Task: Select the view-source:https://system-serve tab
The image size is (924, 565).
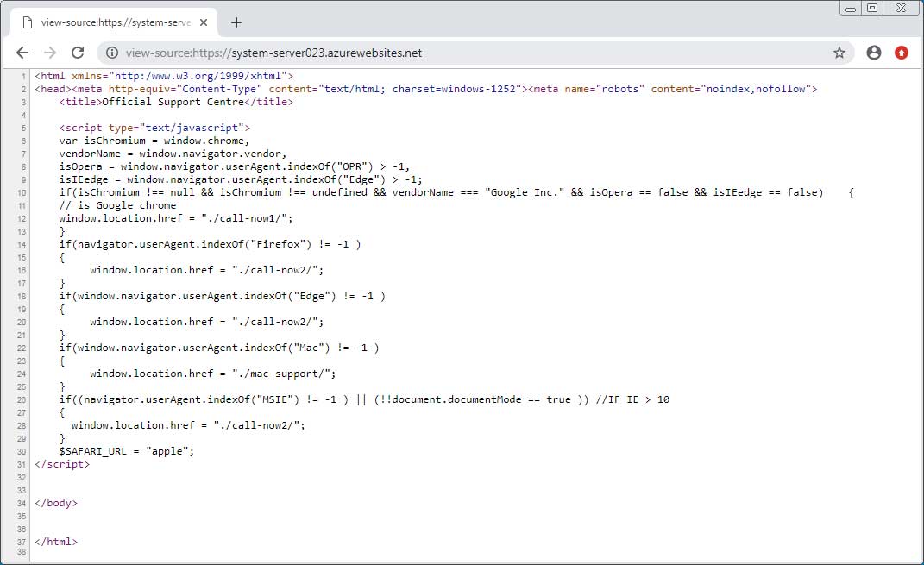Action: (x=114, y=22)
